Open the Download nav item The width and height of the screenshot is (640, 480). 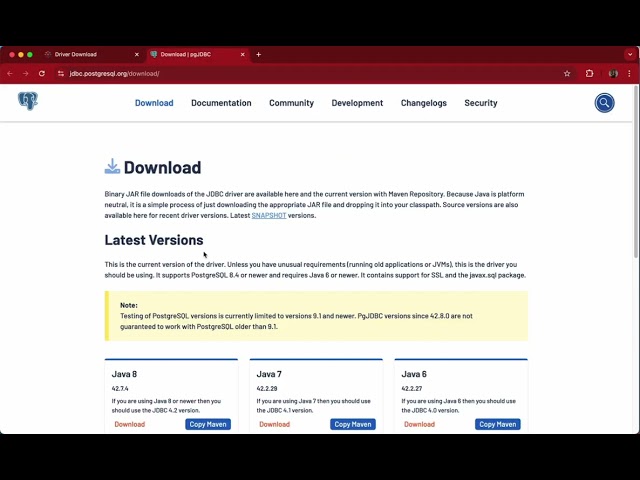(154, 103)
